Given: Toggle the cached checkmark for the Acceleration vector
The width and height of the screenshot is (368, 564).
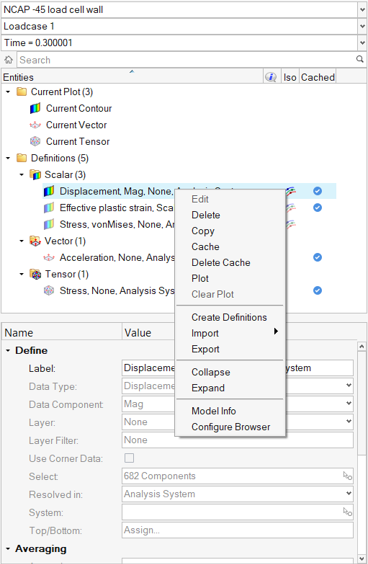Looking at the screenshot, I should pyautogui.click(x=317, y=257).
